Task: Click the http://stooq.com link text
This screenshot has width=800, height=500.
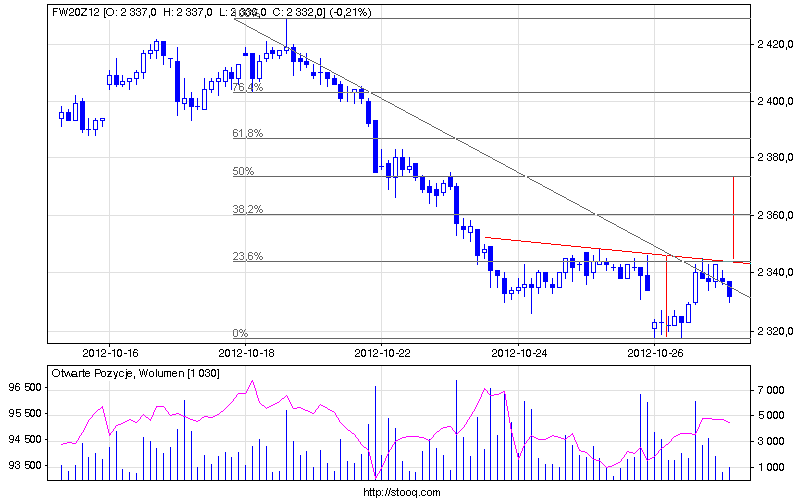Action: (x=402, y=492)
